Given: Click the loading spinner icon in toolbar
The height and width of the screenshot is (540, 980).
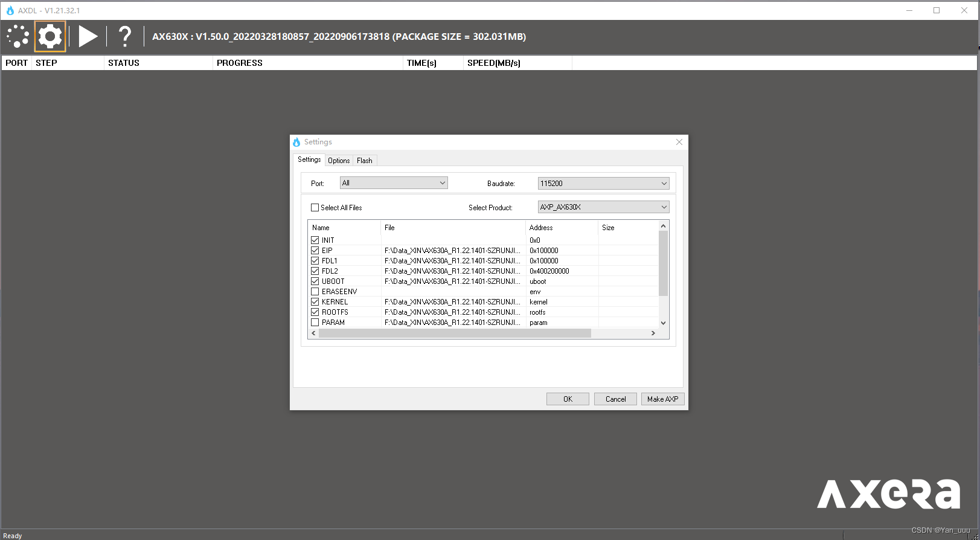Looking at the screenshot, I should 18,36.
